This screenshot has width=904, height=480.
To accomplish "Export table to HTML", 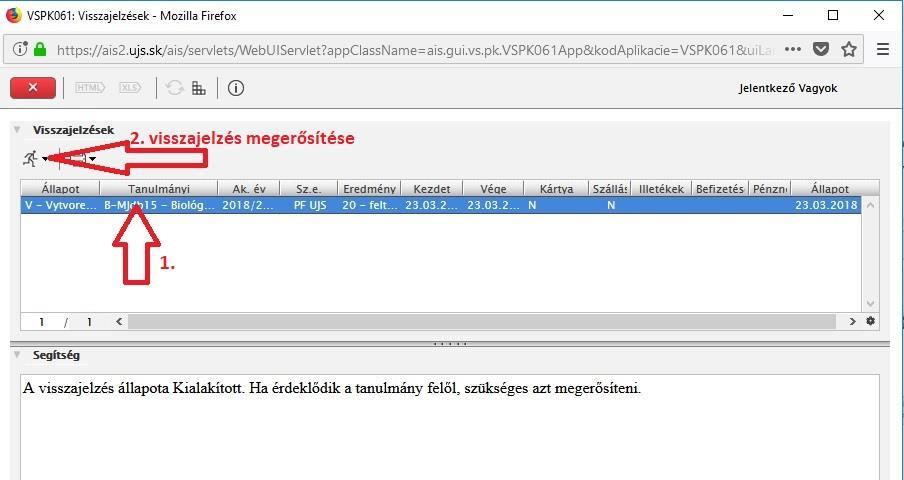I will coord(90,88).
